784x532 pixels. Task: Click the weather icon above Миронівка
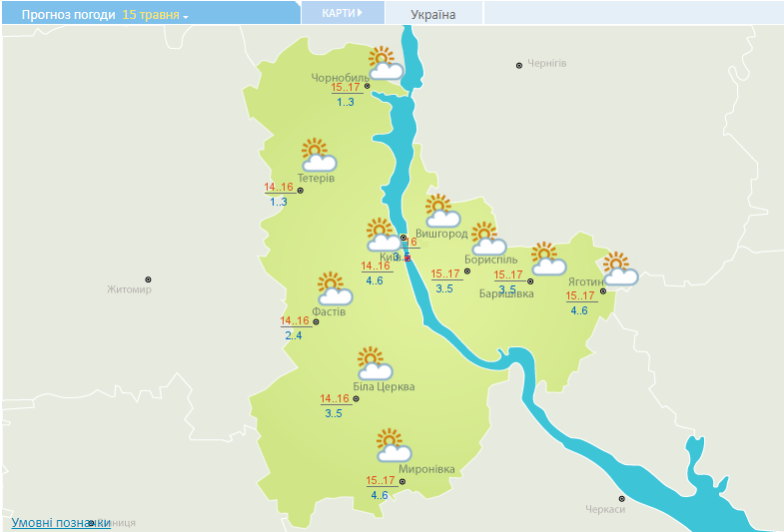click(391, 445)
